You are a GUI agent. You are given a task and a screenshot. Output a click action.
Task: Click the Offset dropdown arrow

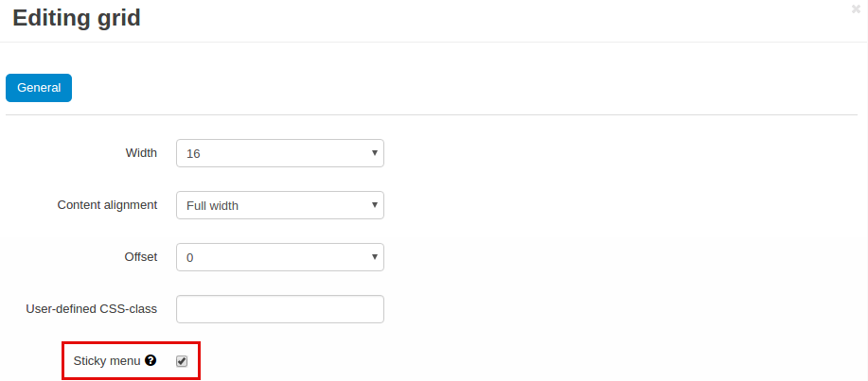[x=374, y=257]
